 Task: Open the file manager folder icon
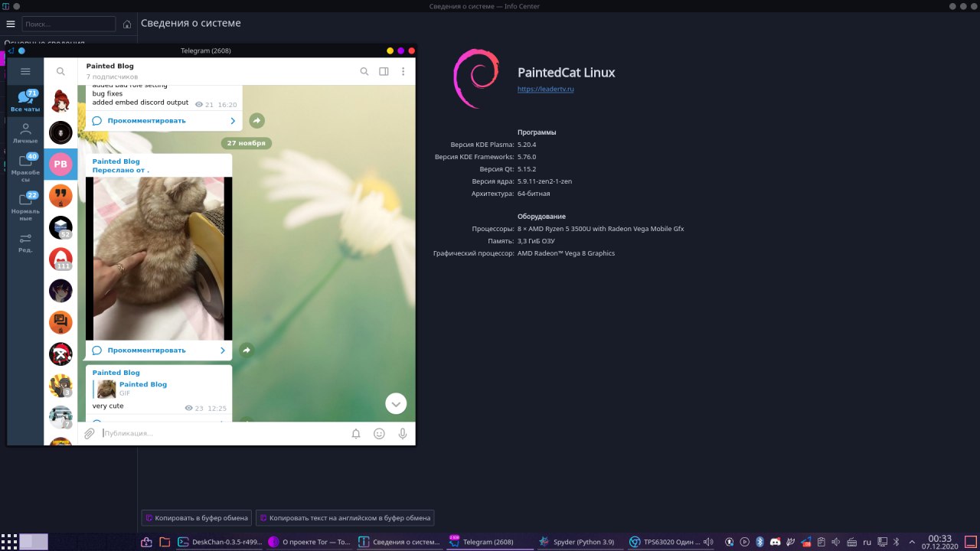[165, 542]
